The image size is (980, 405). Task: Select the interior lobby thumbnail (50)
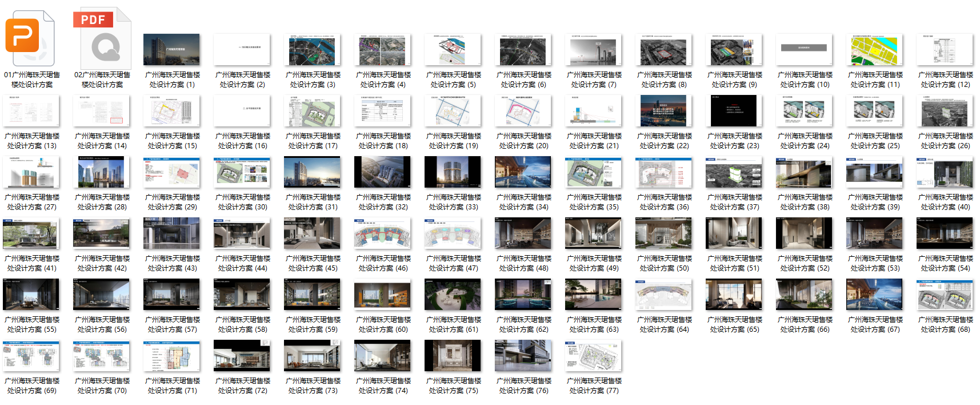click(x=664, y=233)
